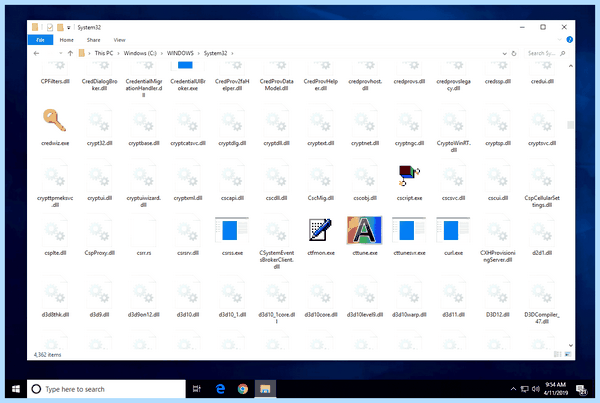Select the csrr.rs blank file icon
The image size is (600, 403).
143,231
